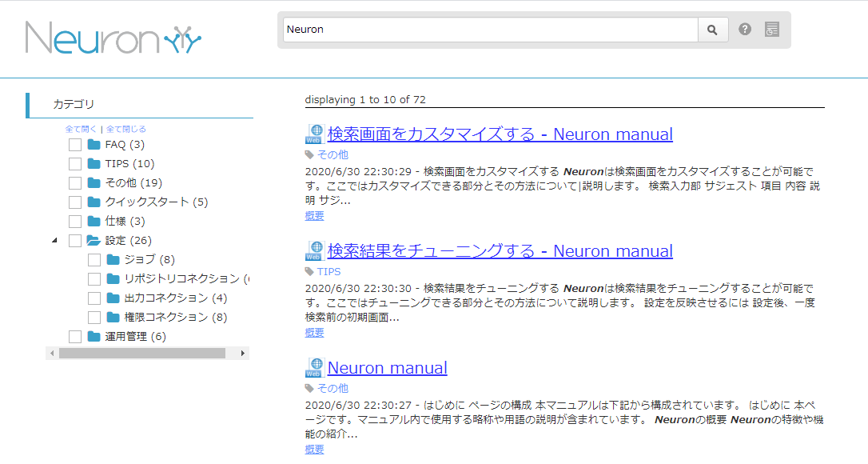Click その他 tag under plain Neuron manual result
This screenshot has width=868, height=464.
tap(332, 388)
